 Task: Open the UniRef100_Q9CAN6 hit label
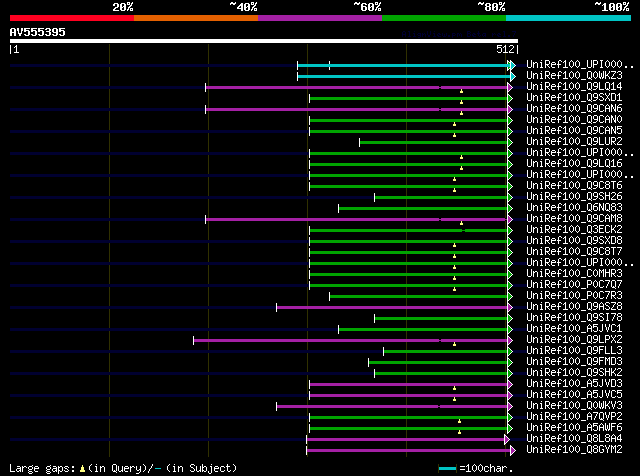pos(574,109)
